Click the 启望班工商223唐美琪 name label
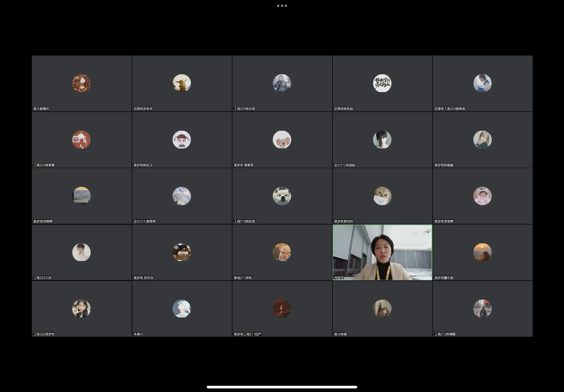 click(449, 109)
